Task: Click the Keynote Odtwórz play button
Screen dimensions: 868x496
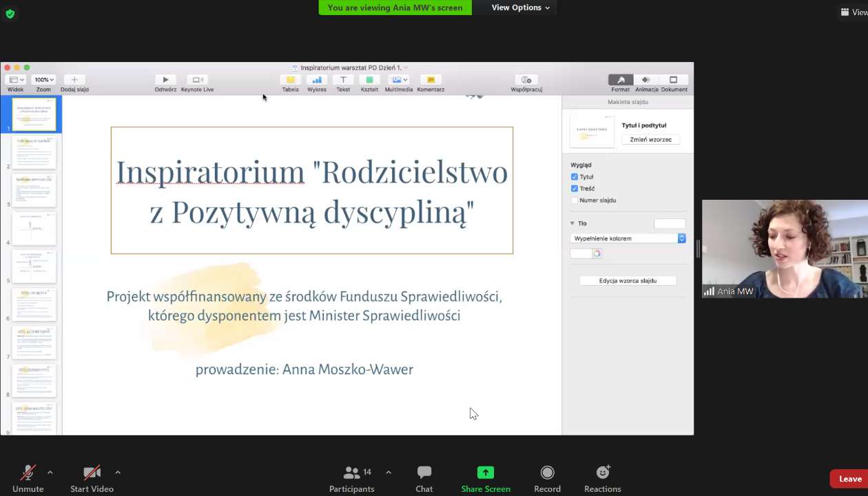Action: point(165,80)
